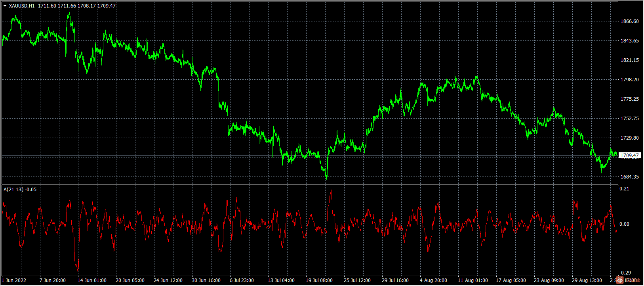Click the 30 Jun 16:00 time label

(206, 280)
